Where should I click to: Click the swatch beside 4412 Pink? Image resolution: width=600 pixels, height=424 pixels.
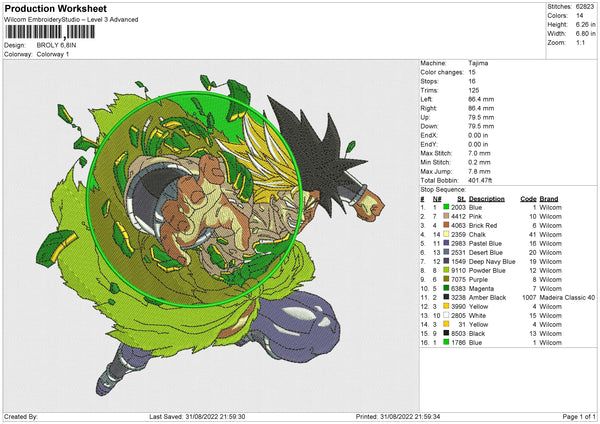tap(446, 217)
